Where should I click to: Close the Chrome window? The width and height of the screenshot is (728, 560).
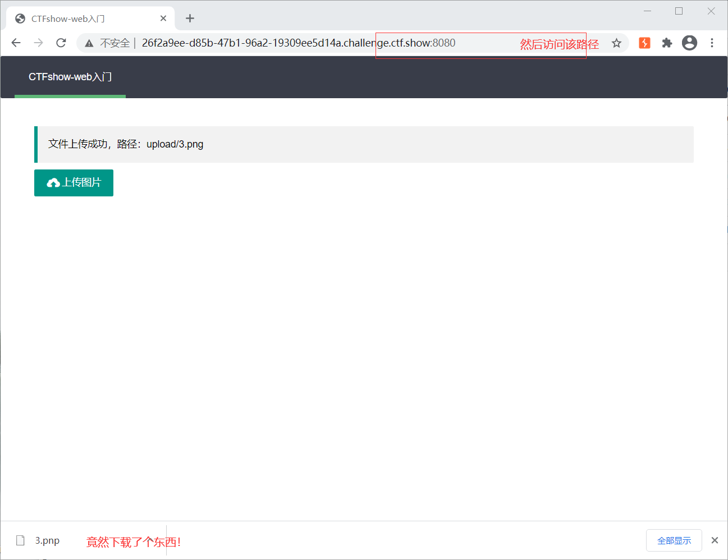(x=711, y=11)
